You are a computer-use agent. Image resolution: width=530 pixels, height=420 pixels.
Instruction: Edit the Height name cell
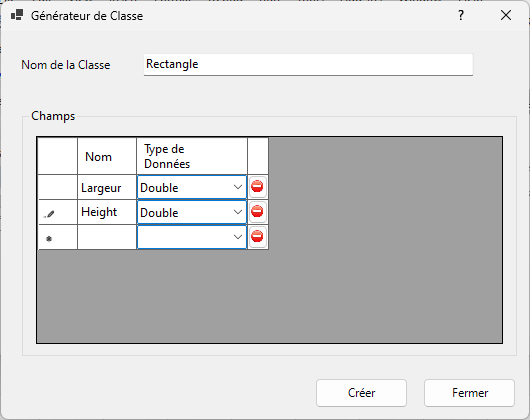pos(107,212)
